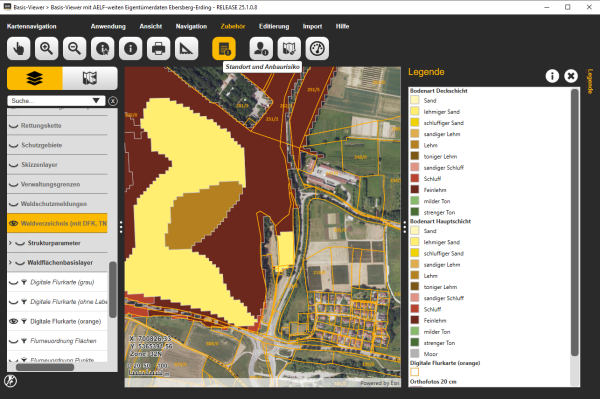The width and height of the screenshot is (600, 399).
Task: Click the legend panel vertical scrollbar
Action: pyautogui.click(x=574, y=222)
